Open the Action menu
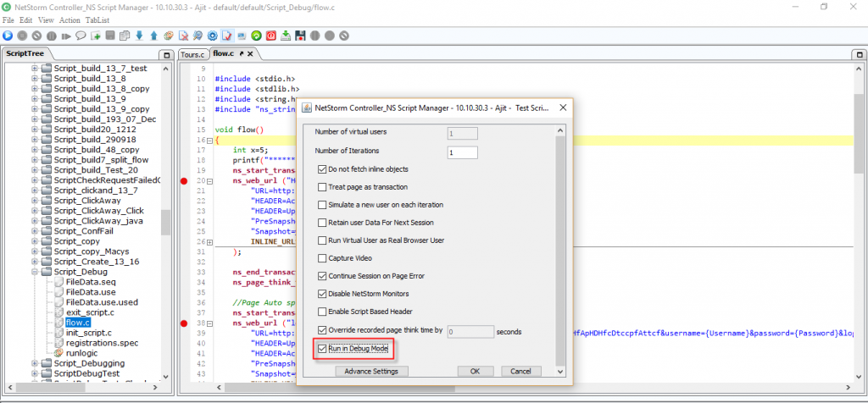This screenshot has height=403, width=868. coord(70,19)
